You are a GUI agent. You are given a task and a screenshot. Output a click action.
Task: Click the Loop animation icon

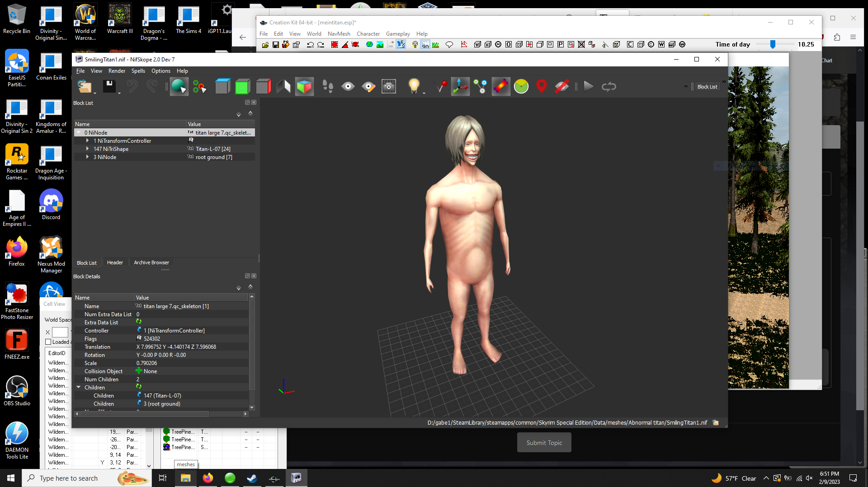click(609, 86)
